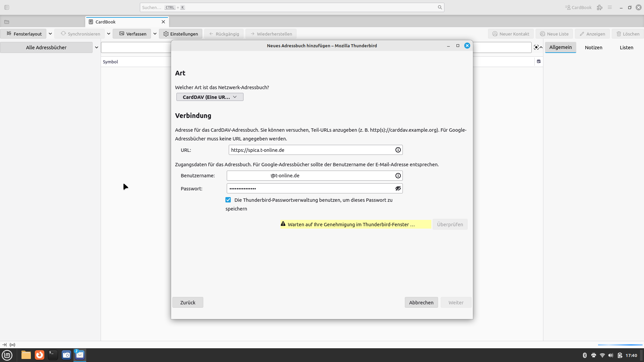Click the Thunderbird mail taskbar icon

[80, 355]
